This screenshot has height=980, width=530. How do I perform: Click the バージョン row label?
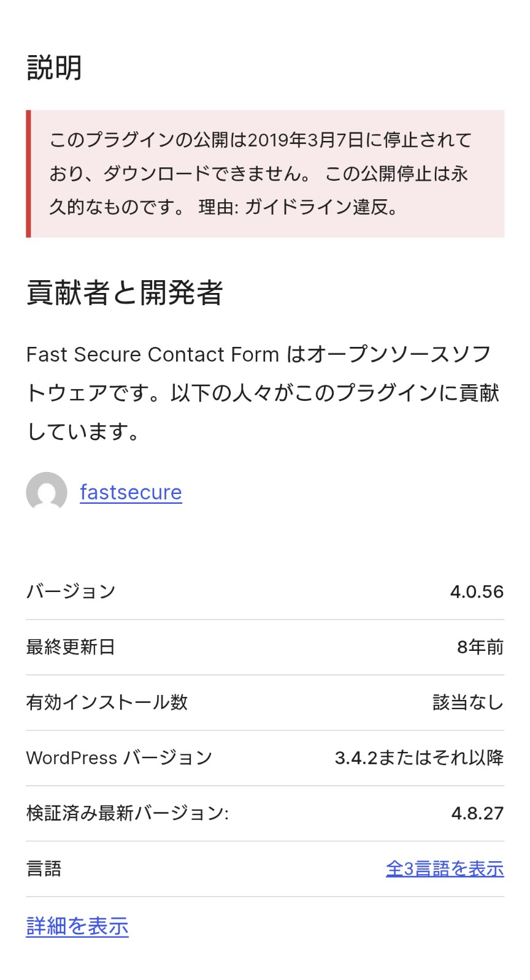point(71,591)
